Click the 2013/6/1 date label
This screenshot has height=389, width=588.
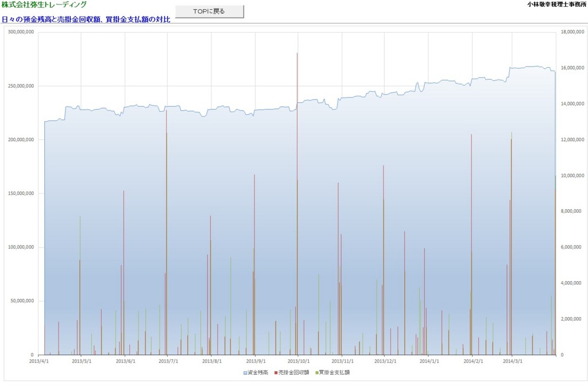tap(126, 361)
